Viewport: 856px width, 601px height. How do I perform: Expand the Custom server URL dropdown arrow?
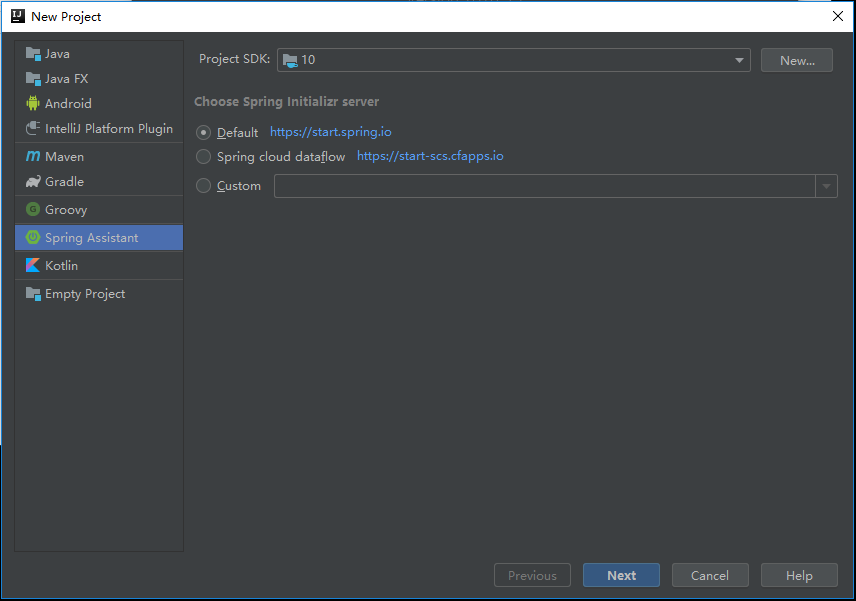click(x=827, y=186)
